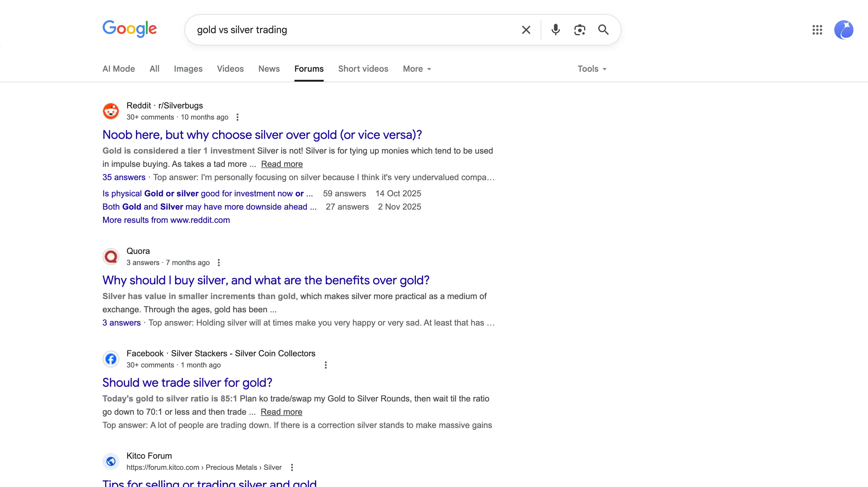The width and height of the screenshot is (868, 487).
Task: Switch to the AI Mode tab
Action: 119,69
